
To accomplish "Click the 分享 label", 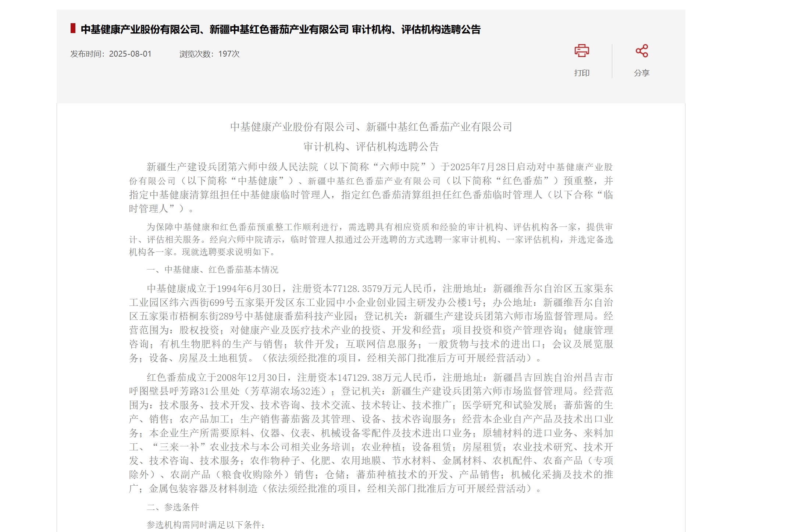I will (642, 73).
